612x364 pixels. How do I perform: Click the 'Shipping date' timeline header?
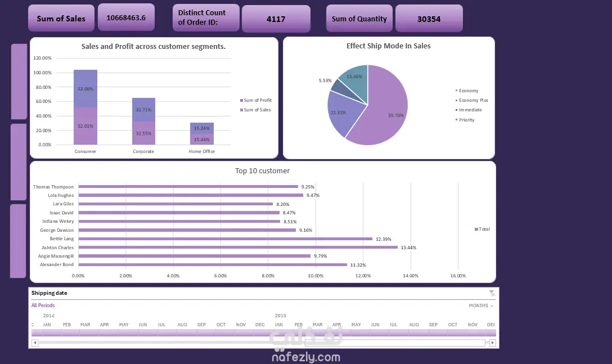coord(49,293)
